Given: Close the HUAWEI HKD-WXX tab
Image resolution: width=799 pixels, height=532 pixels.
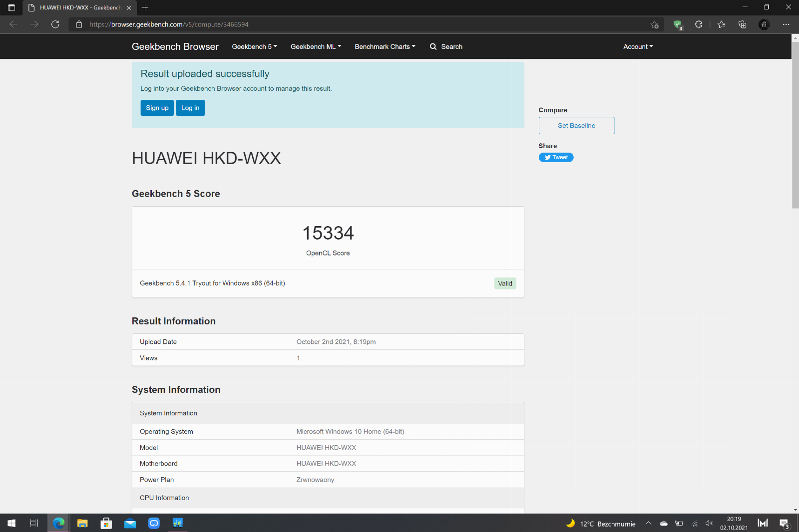Looking at the screenshot, I should click(x=129, y=7).
